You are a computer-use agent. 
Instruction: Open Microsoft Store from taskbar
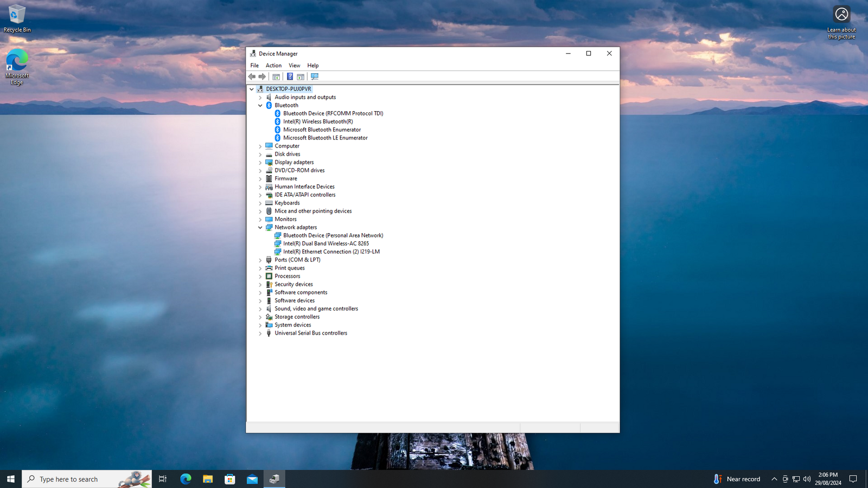pyautogui.click(x=230, y=479)
